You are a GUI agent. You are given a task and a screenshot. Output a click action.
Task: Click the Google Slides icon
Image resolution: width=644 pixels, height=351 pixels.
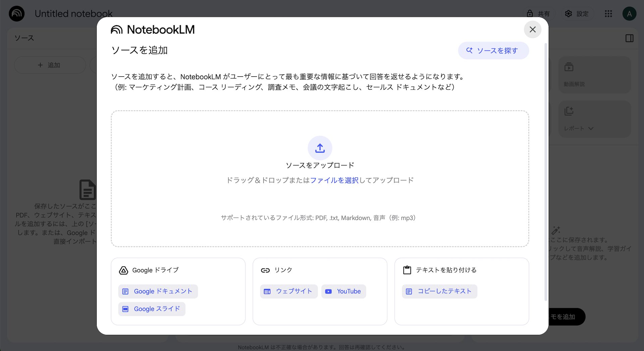point(125,309)
